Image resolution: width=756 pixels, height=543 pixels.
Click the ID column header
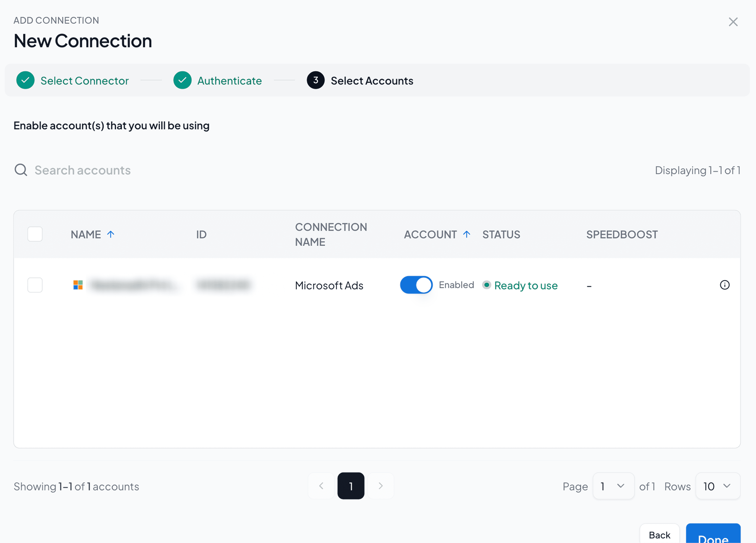point(201,234)
